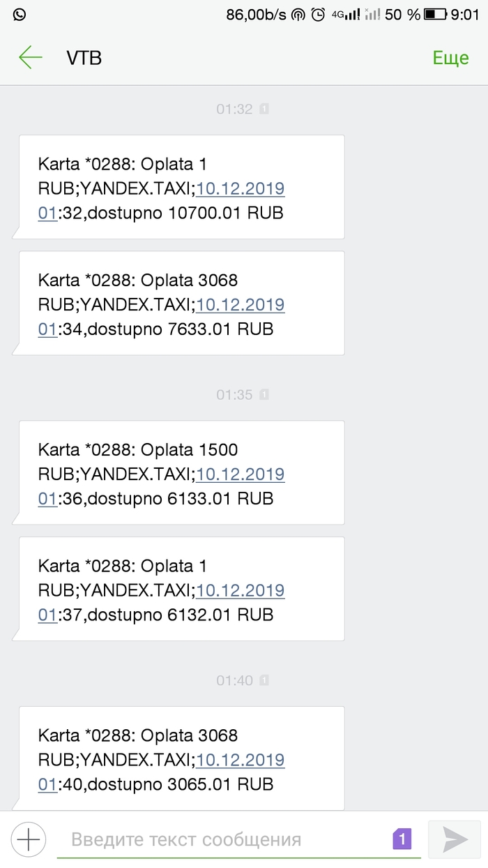
Task: Tap the alarm clock status icon
Action: 318,15
